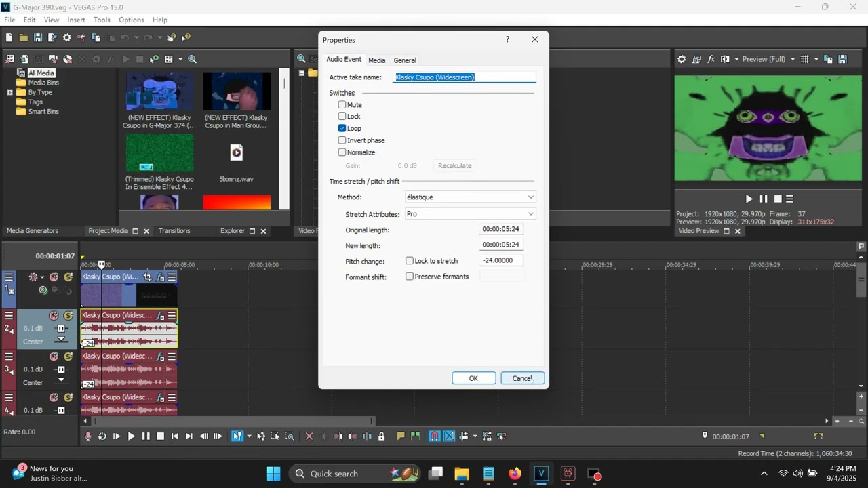Screen dimensions: 868x488
Task: Open the Tools menu
Action: click(102, 20)
